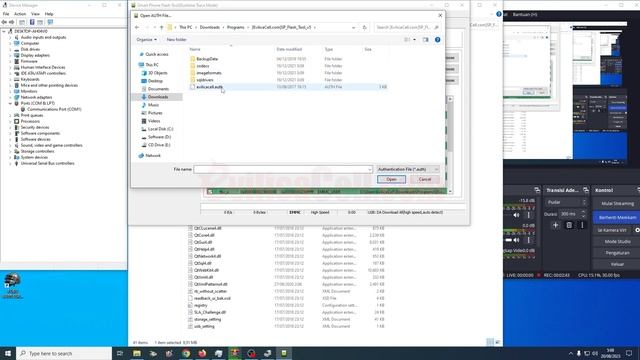The image size is (640, 360).
Task: Change the view layout icon in Open dialog
Action: [x=407, y=40]
